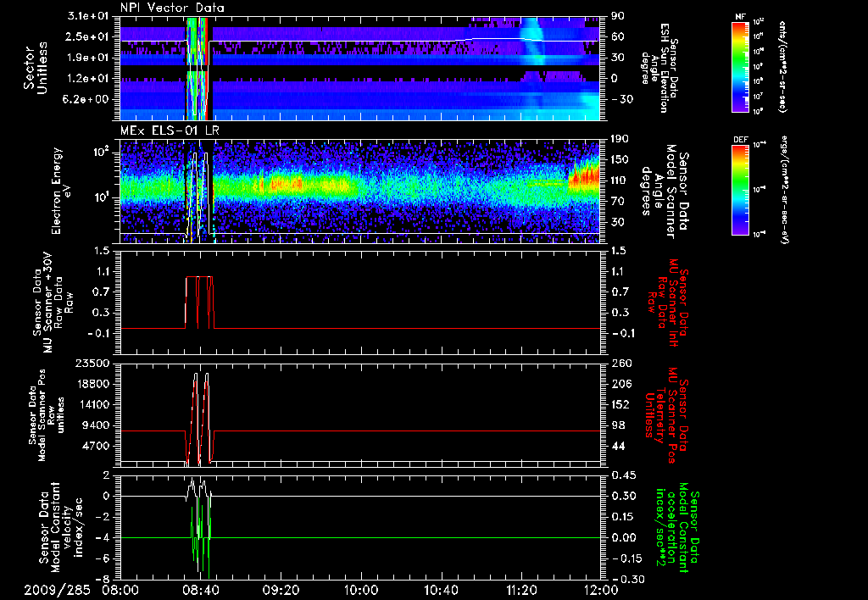The height and width of the screenshot is (600, 868).
Task: Click the 0.45 acceleration axis tick
Action: click(622, 475)
